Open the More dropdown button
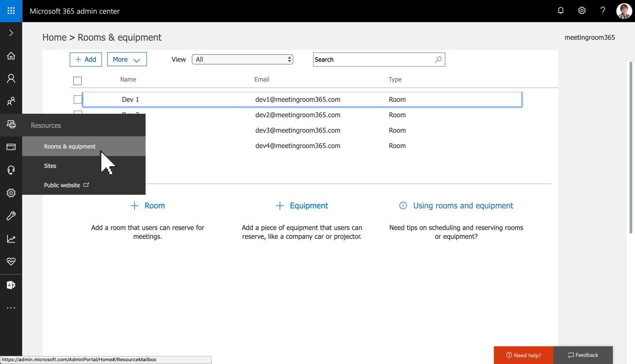Viewport: 635px width, 364px height. coord(127,59)
